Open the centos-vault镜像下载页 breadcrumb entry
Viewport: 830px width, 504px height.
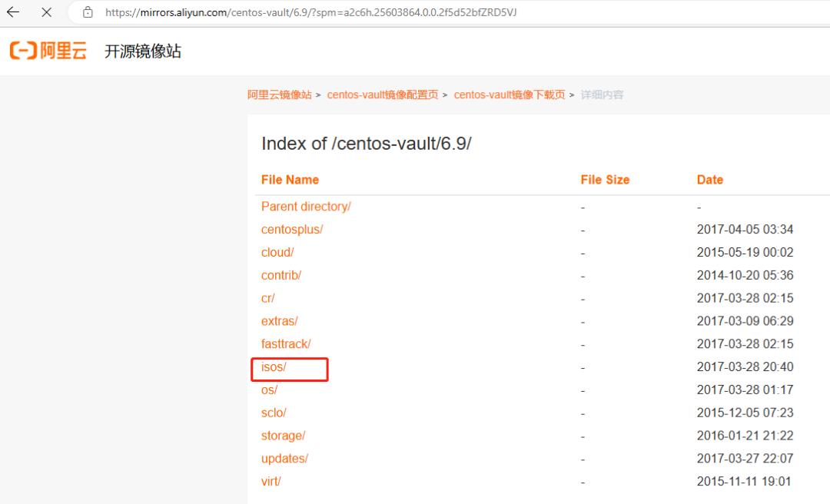pyautogui.click(x=509, y=94)
